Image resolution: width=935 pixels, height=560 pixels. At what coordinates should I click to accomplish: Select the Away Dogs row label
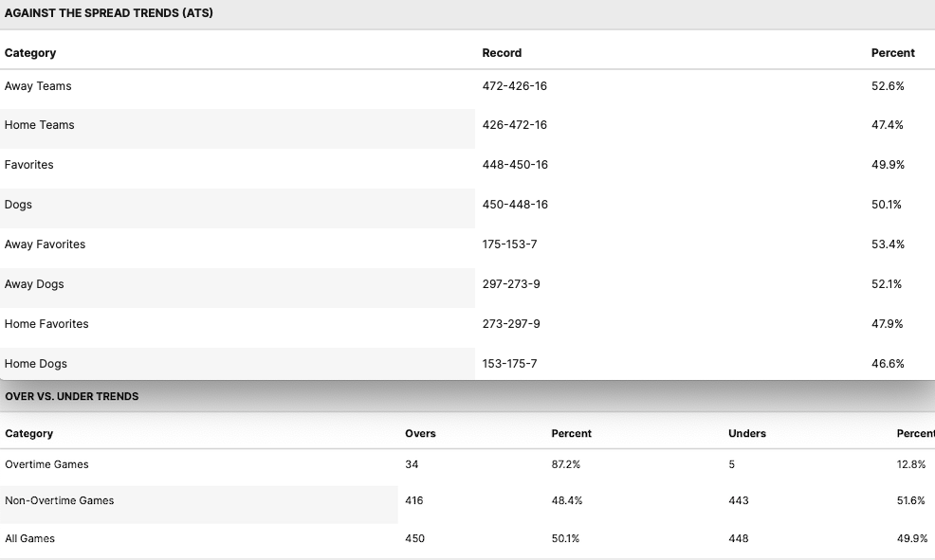34,284
